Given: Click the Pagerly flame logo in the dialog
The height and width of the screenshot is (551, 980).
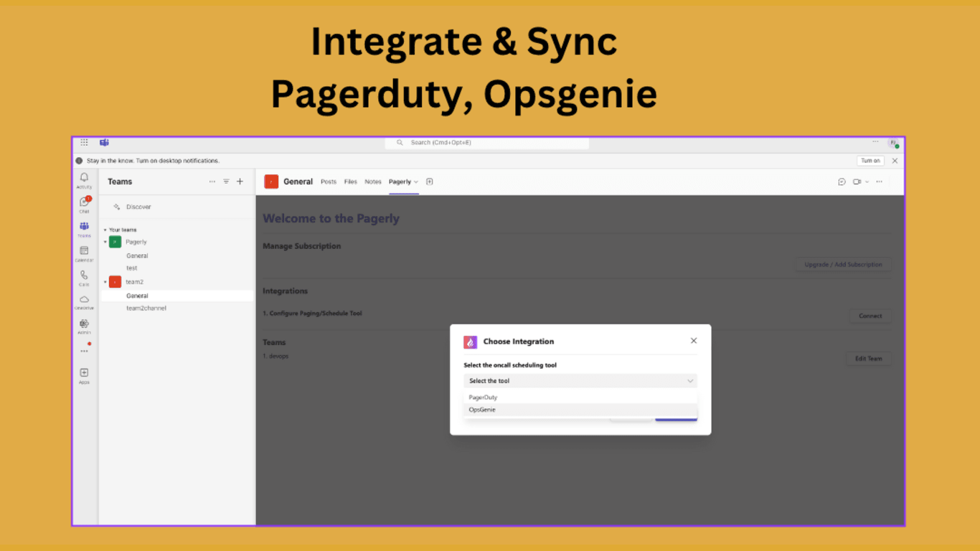Looking at the screenshot, I should (x=471, y=342).
